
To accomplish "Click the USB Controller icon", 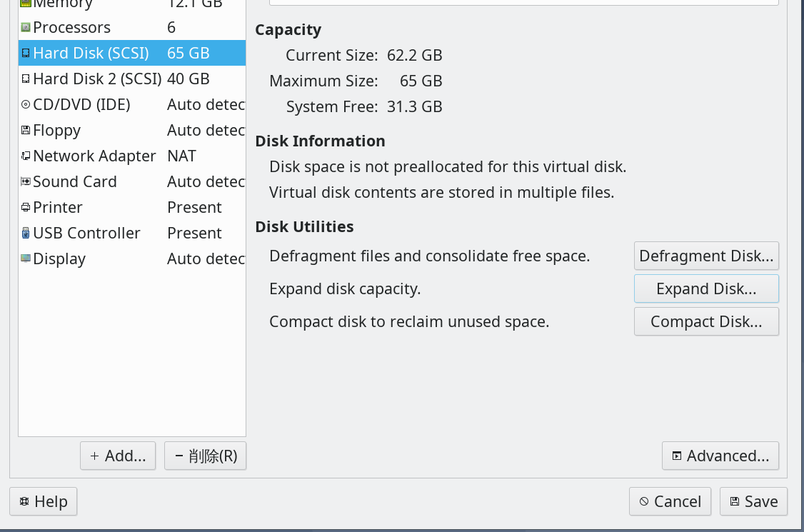I will point(26,234).
